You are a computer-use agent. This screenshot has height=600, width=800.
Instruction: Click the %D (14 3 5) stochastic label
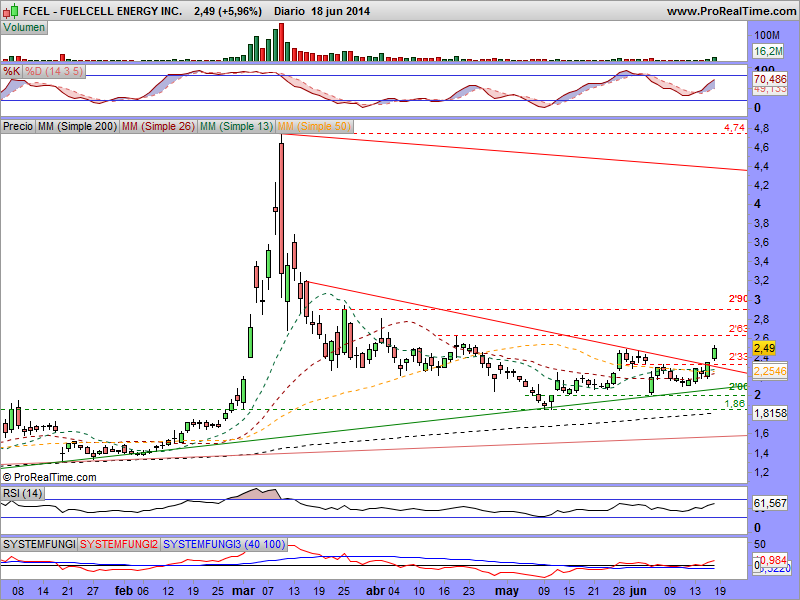(x=54, y=71)
